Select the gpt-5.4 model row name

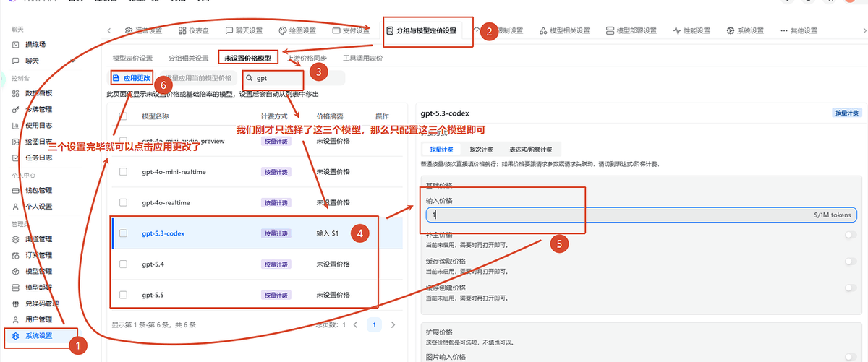coord(153,264)
